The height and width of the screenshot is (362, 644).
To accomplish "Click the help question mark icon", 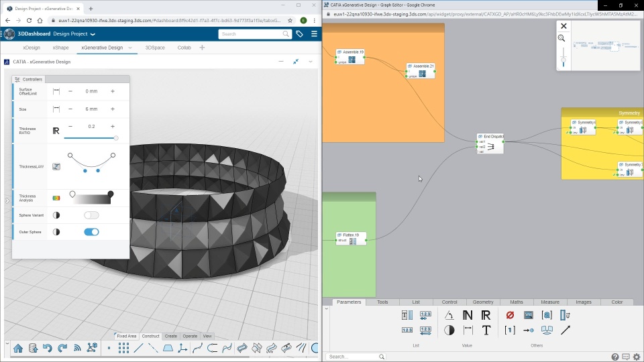I will (615, 357).
